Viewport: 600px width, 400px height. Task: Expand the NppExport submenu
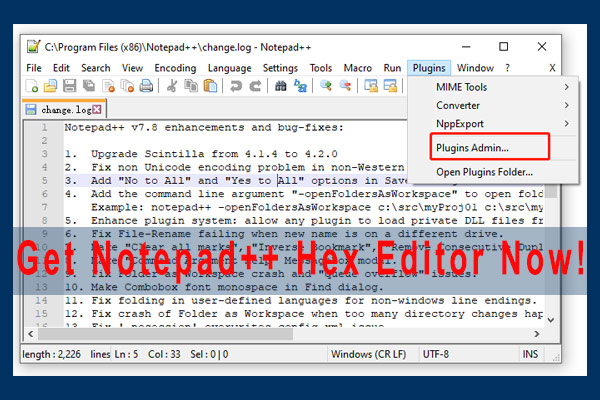coord(493,124)
